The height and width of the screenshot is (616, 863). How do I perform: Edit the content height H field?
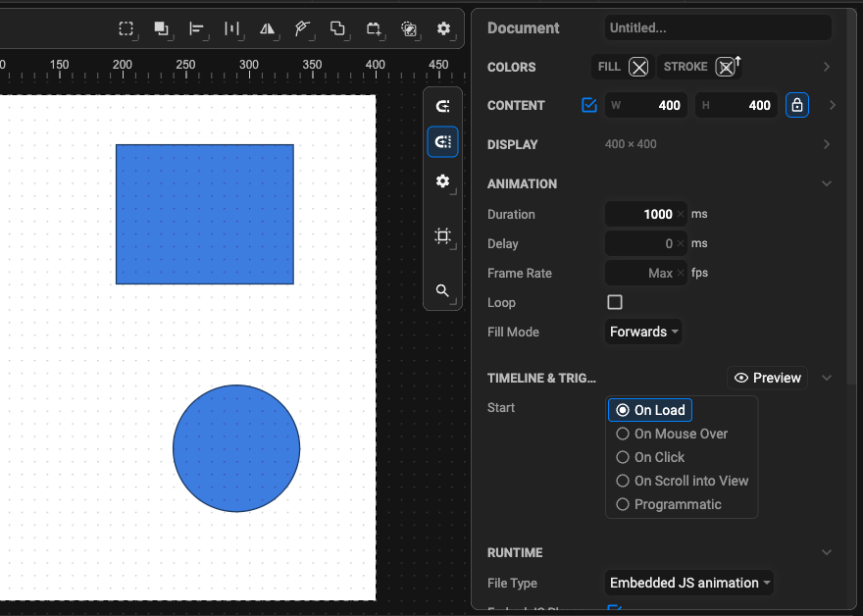(x=736, y=105)
